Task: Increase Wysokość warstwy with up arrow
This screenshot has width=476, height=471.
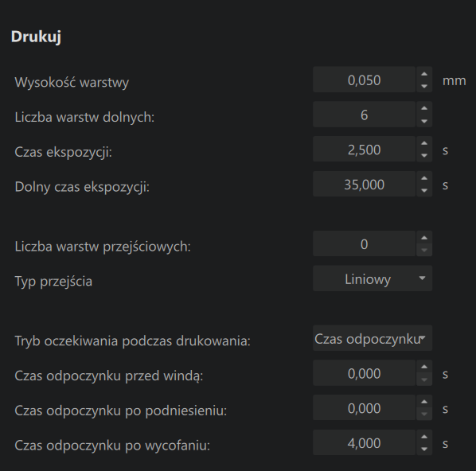Action: point(424,73)
